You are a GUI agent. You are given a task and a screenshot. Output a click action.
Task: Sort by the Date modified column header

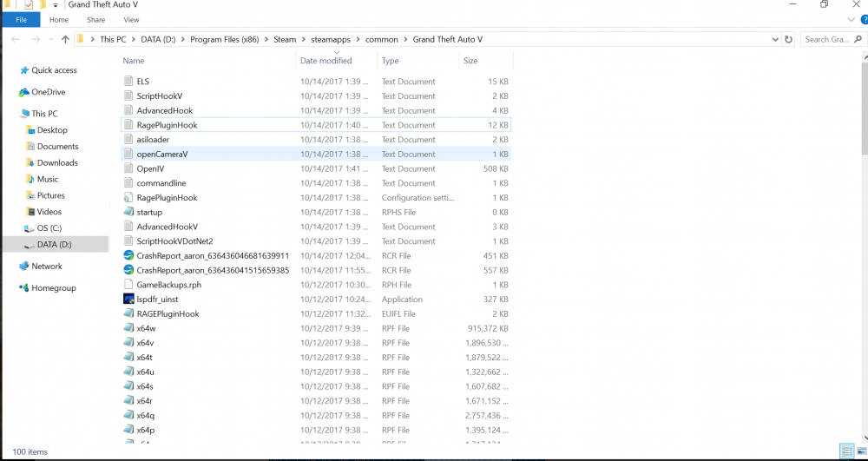tap(326, 61)
